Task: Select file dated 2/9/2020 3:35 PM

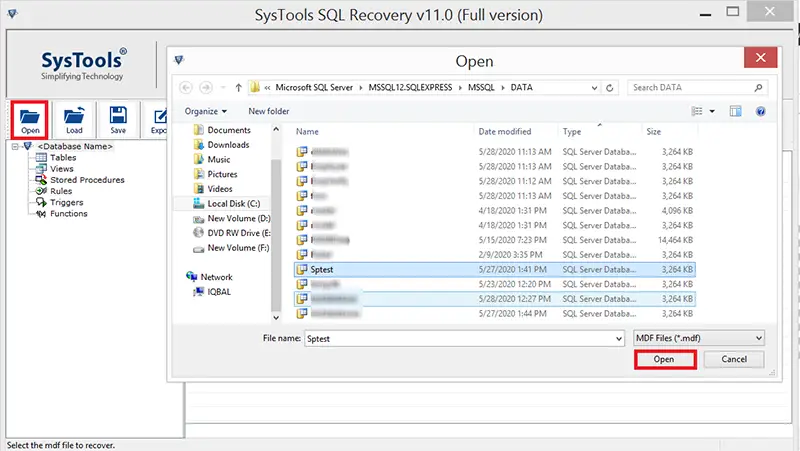Action: tap(494, 255)
